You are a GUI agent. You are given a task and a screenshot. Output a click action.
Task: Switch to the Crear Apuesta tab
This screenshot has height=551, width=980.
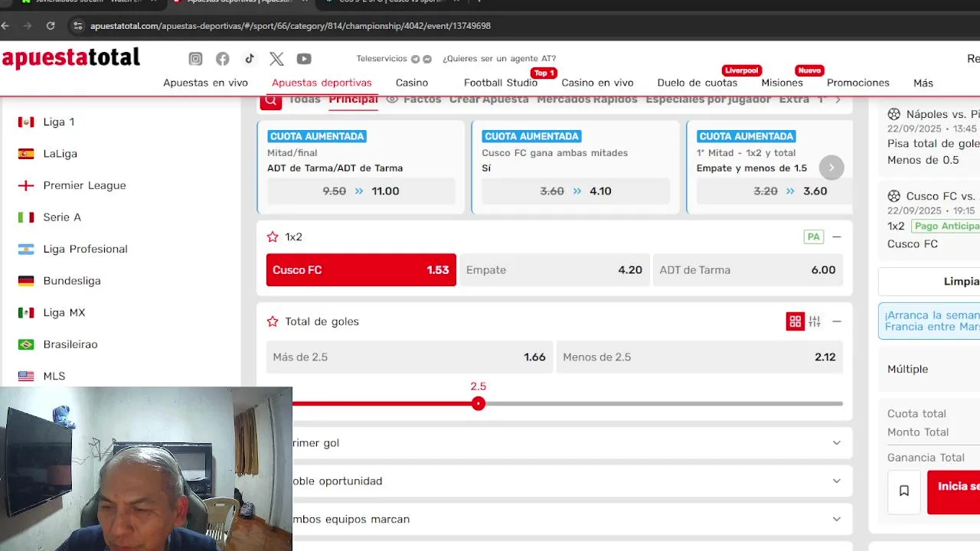[488, 100]
